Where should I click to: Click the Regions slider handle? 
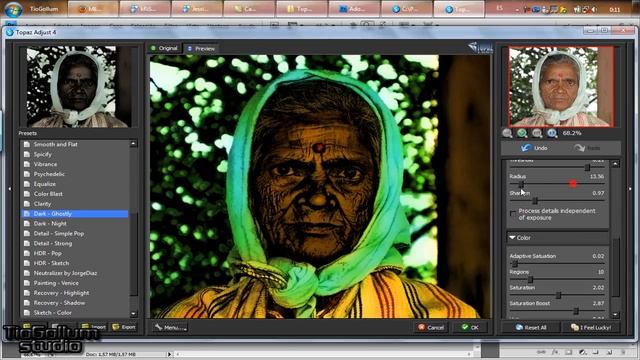(x=530, y=280)
